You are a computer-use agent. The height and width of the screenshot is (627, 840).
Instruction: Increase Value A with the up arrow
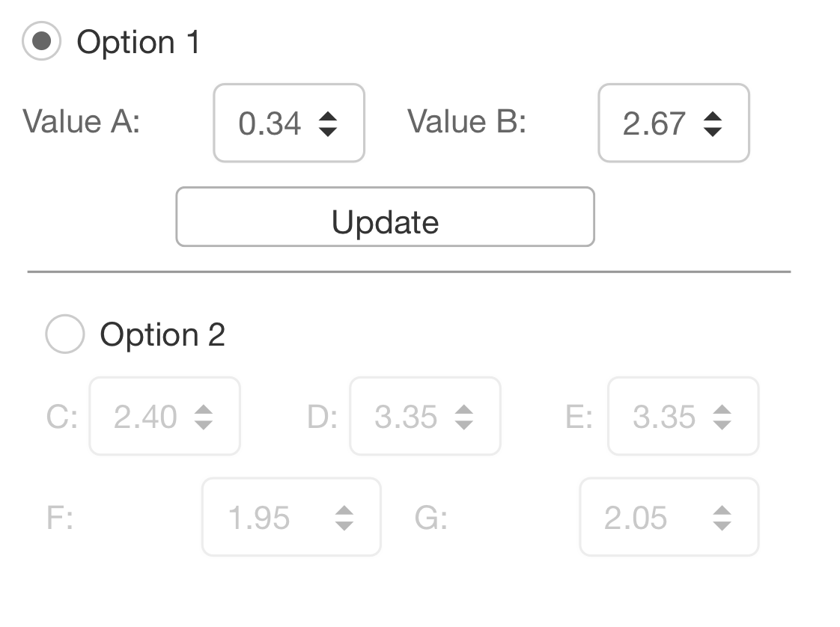(x=328, y=116)
